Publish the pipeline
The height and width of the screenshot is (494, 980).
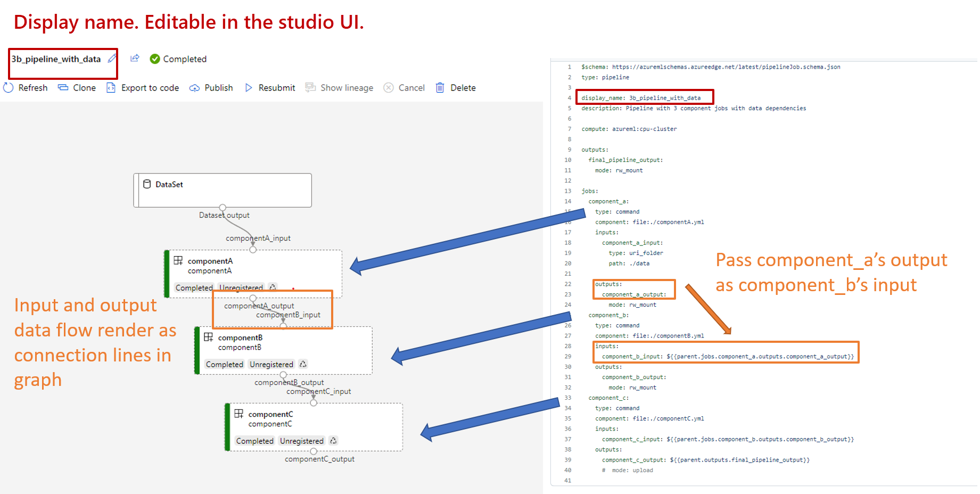(x=211, y=88)
